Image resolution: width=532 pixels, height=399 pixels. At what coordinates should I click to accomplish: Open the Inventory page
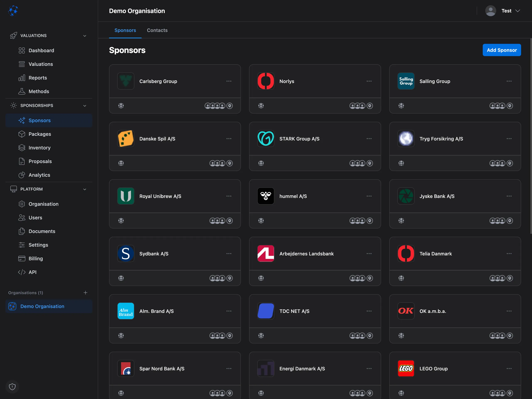click(49, 148)
